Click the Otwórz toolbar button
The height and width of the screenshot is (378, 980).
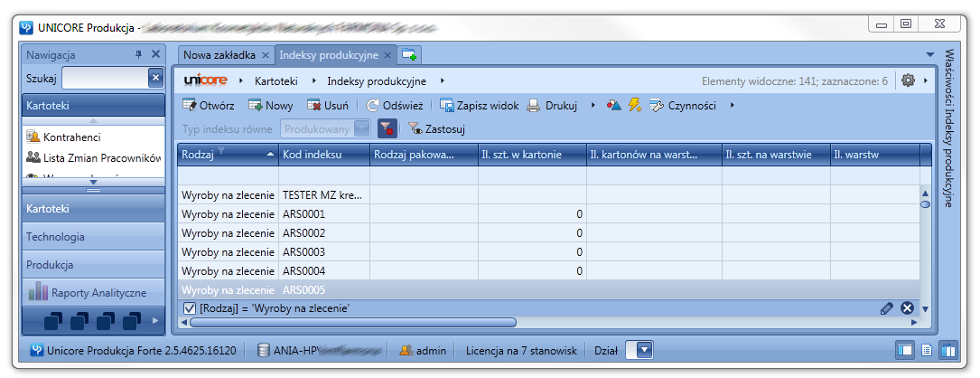click(208, 106)
